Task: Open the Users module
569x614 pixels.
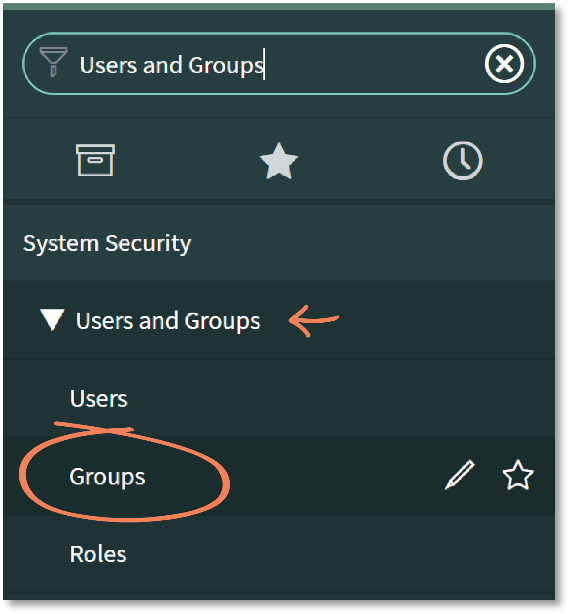Action: pos(99,399)
